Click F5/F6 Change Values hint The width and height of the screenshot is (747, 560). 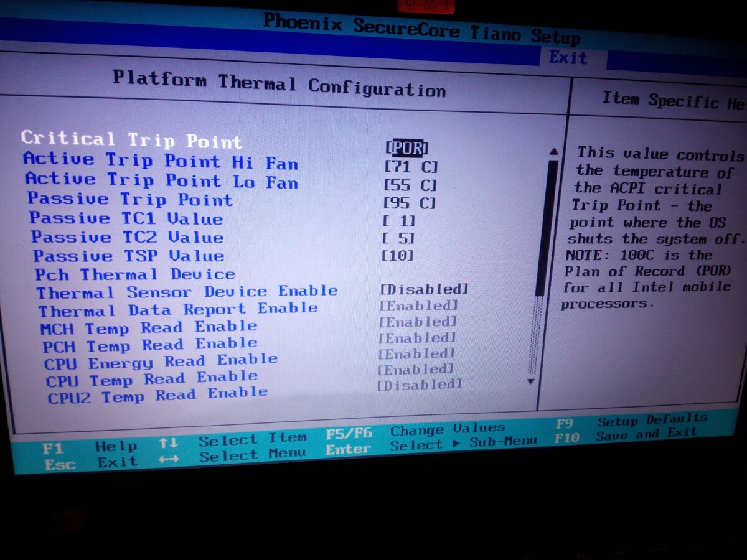[x=415, y=431]
